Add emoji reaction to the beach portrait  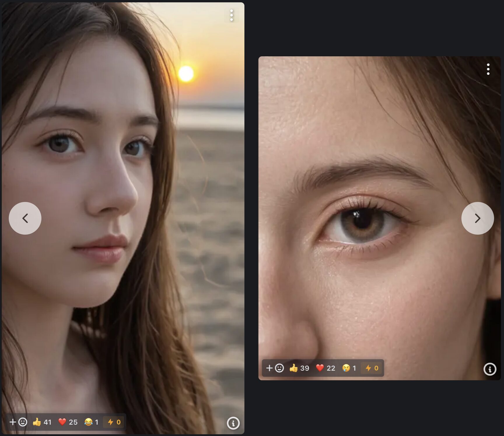(x=18, y=422)
